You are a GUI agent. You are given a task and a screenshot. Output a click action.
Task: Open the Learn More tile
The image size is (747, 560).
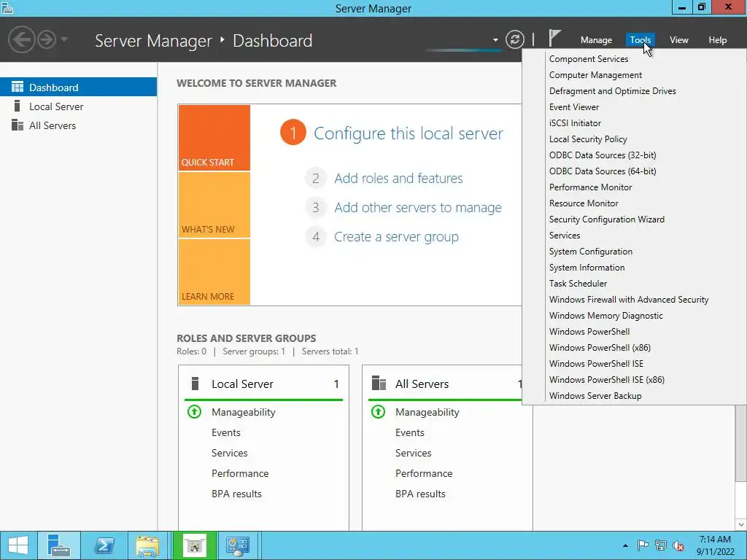click(214, 272)
